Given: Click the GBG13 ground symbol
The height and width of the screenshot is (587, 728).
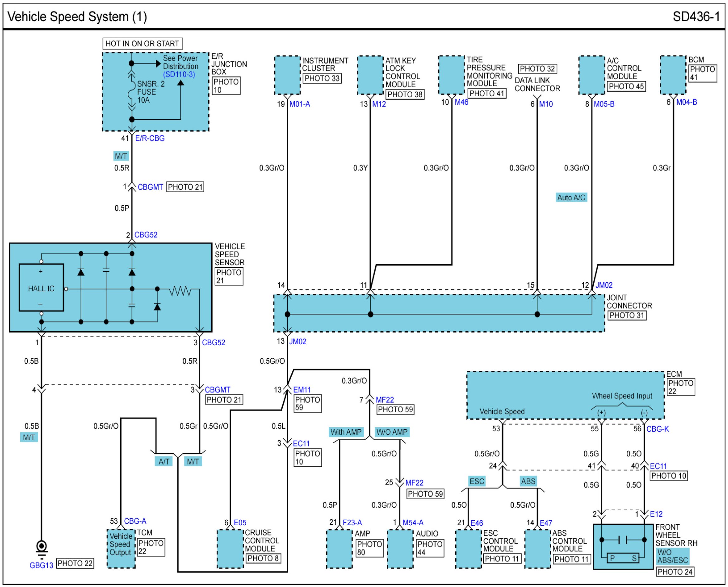Looking at the screenshot, I should (x=41, y=547).
